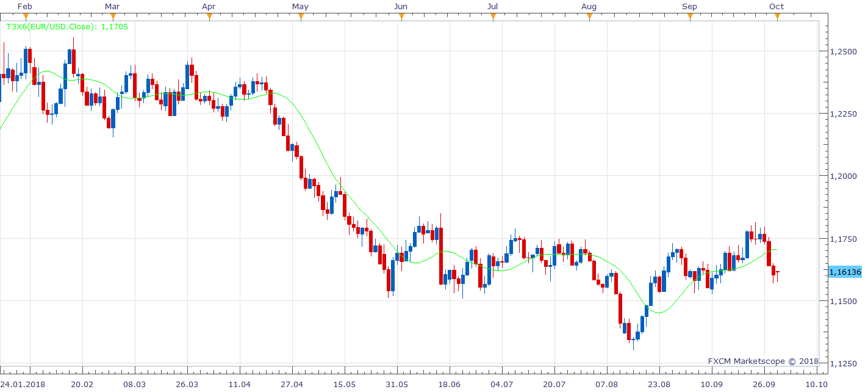Click the 08.03 date axis label
868x392 pixels.
[x=135, y=384]
